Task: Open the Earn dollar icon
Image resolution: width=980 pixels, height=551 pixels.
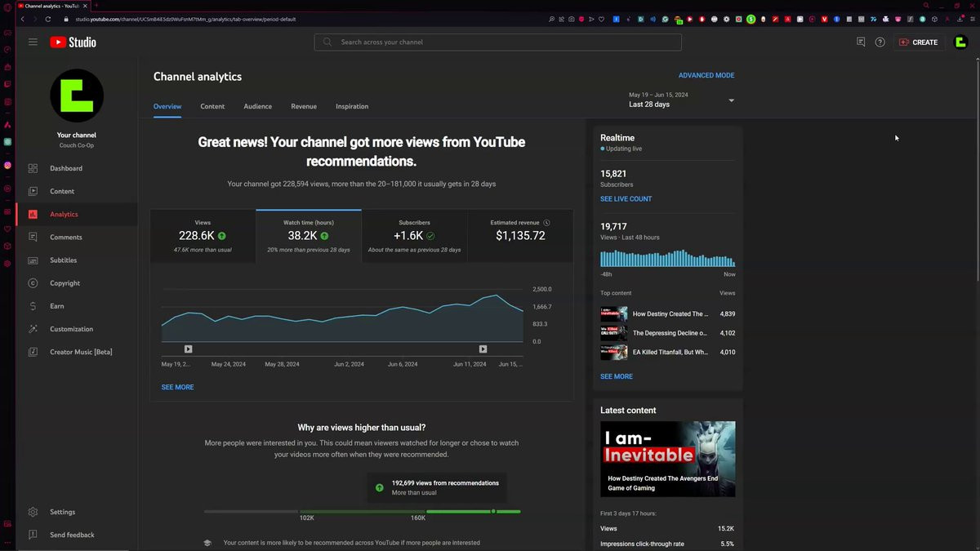Action: point(33,306)
